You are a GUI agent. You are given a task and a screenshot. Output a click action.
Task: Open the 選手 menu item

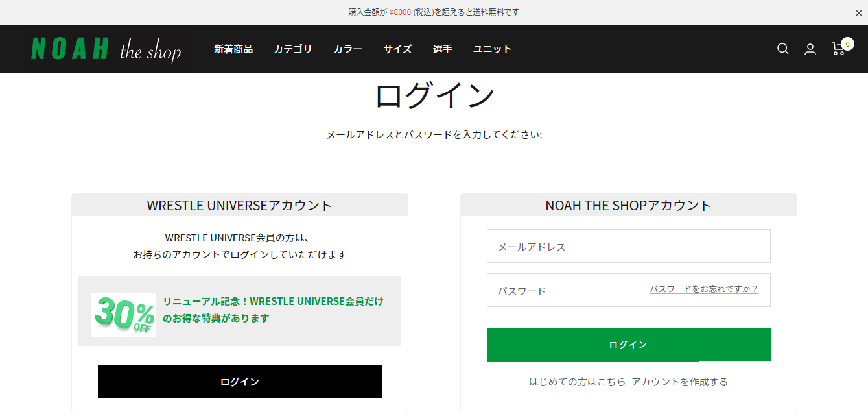click(x=443, y=49)
